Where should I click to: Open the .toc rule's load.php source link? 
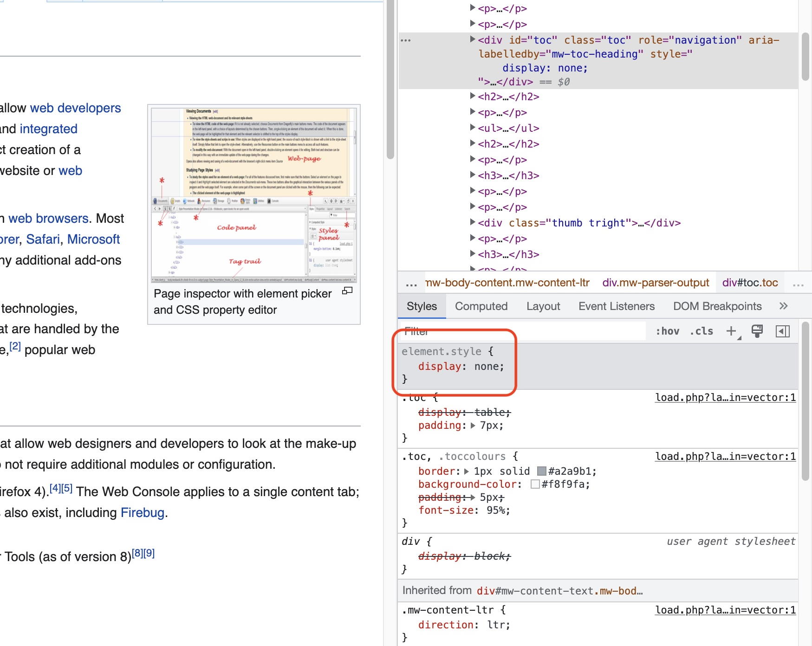coord(725,398)
